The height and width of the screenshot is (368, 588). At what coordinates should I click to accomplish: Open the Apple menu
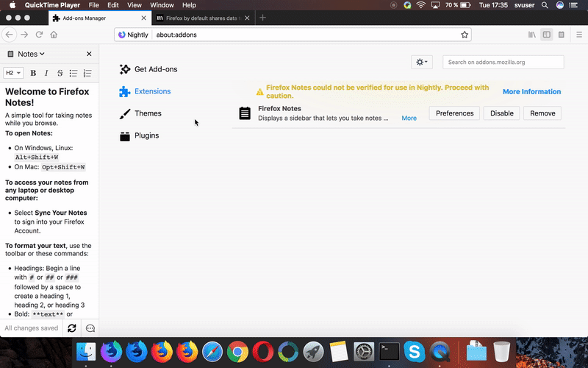coord(12,5)
